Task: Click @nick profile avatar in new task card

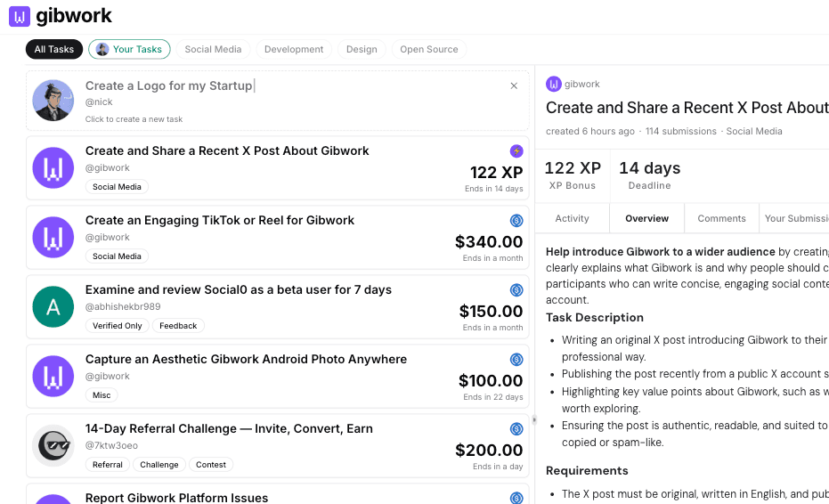Action: 53,101
